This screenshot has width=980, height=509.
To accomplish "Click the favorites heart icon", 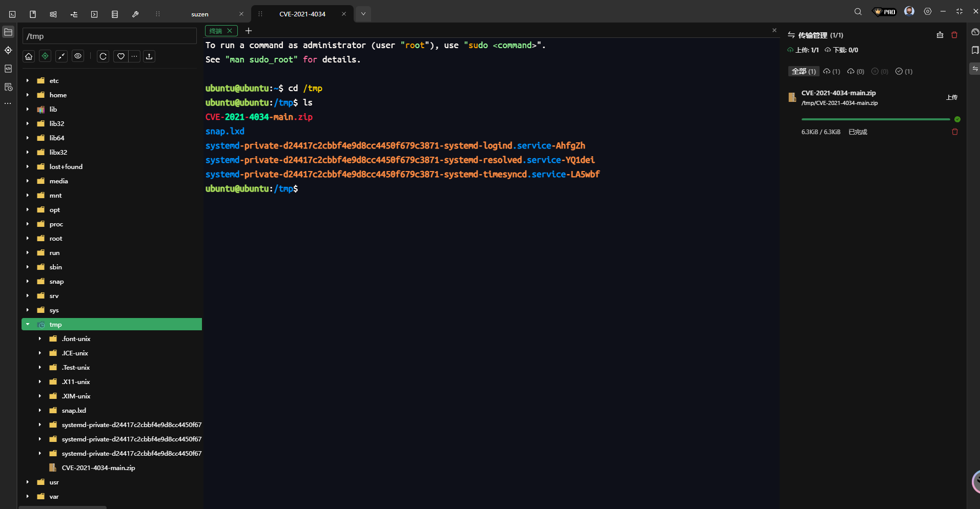I will (120, 56).
